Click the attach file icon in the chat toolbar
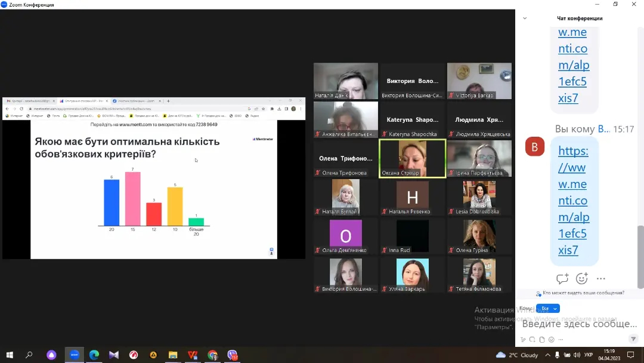 click(x=542, y=340)
